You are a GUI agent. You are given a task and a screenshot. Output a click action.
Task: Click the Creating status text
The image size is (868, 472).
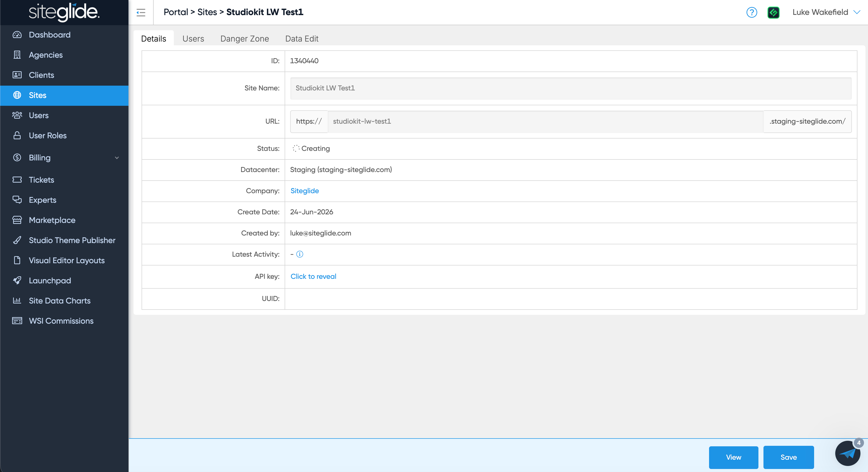tap(315, 149)
